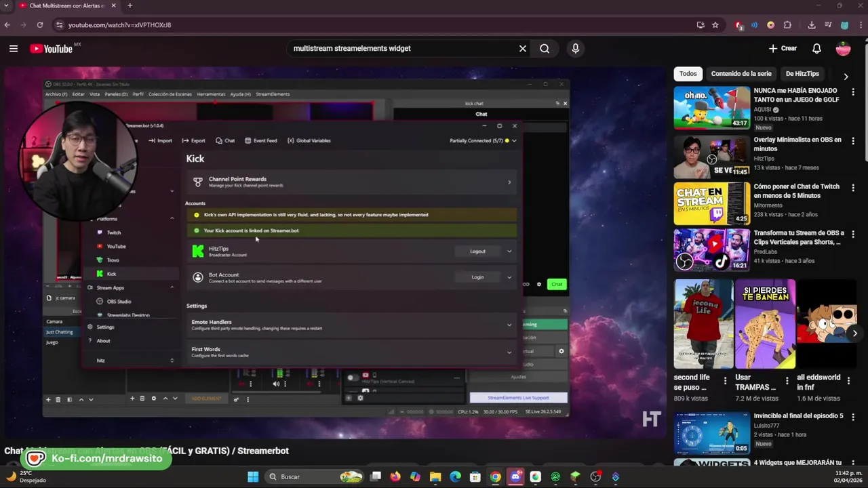
Task: Expand the Emote Handlers section
Action: [x=351, y=325]
